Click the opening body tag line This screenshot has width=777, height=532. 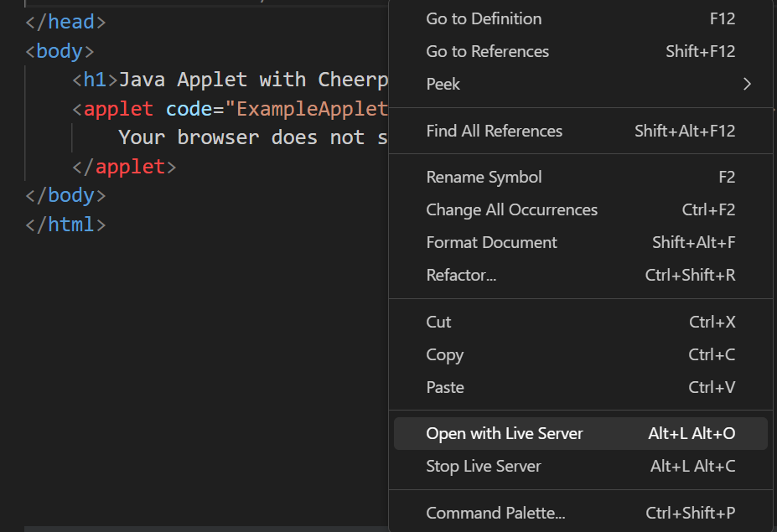(x=60, y=51)
